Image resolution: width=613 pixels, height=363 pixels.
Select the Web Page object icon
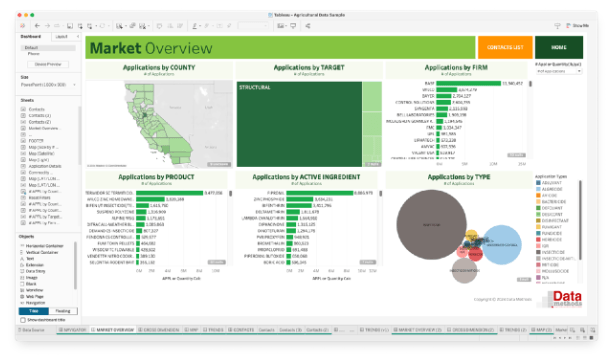[x=22, y=297]
